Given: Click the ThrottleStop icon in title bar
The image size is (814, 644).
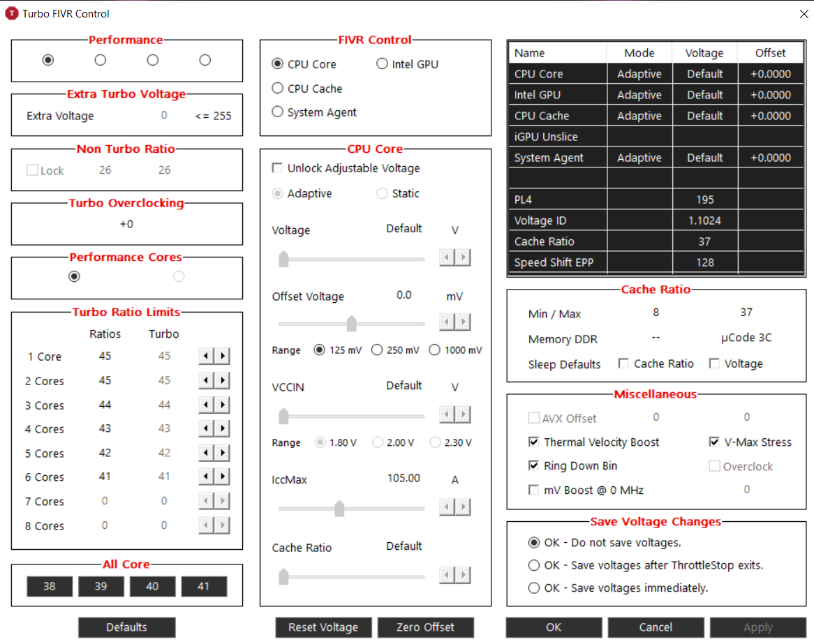Looking at the screenshot, I should (11, 13).
